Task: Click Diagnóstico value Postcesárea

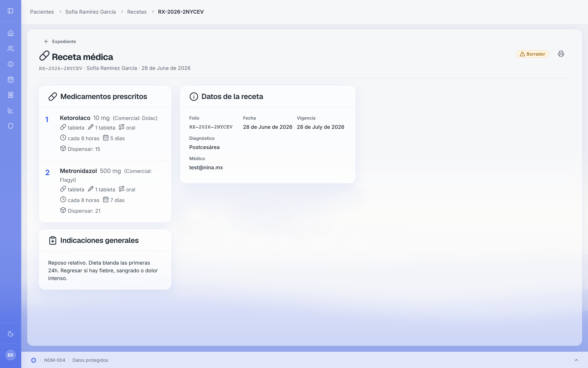Action: coord(204,147)
